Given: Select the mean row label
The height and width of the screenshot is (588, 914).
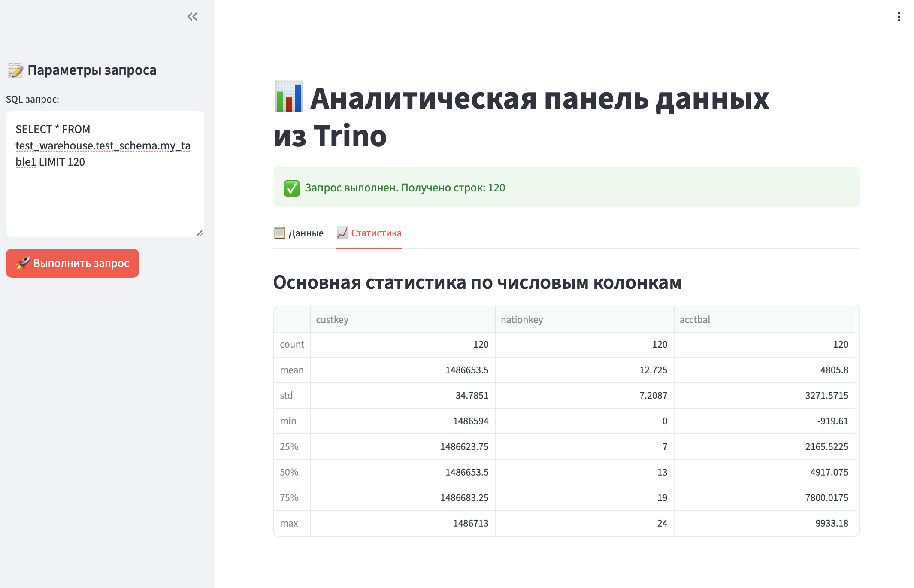Looking at the screenshot, I should [292, 370].
